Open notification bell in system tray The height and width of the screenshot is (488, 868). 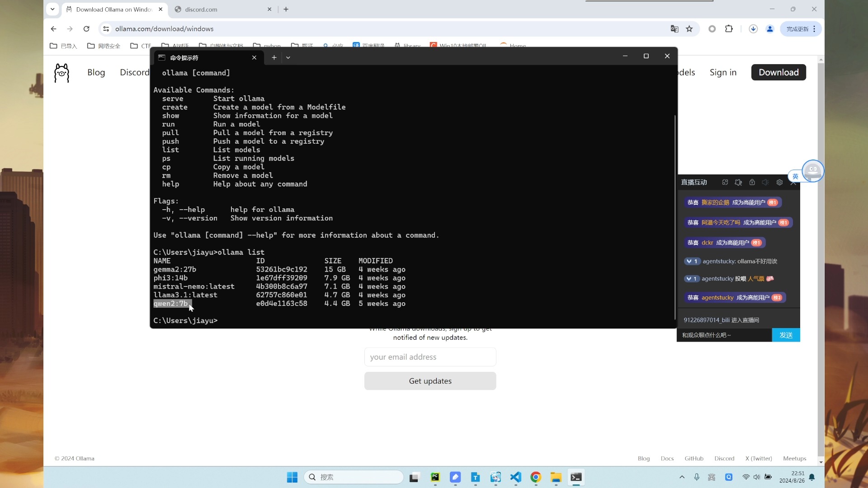812,477
